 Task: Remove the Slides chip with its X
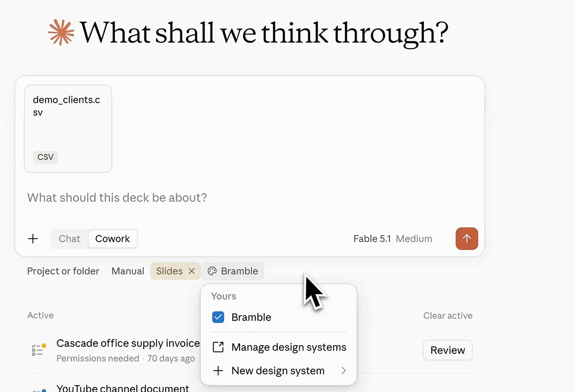pos(192,271)
